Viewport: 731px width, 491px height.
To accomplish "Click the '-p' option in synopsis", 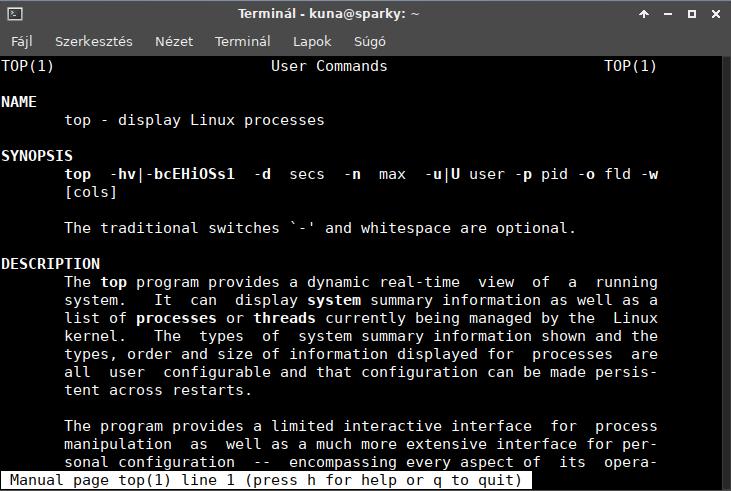I will (524, 174).
